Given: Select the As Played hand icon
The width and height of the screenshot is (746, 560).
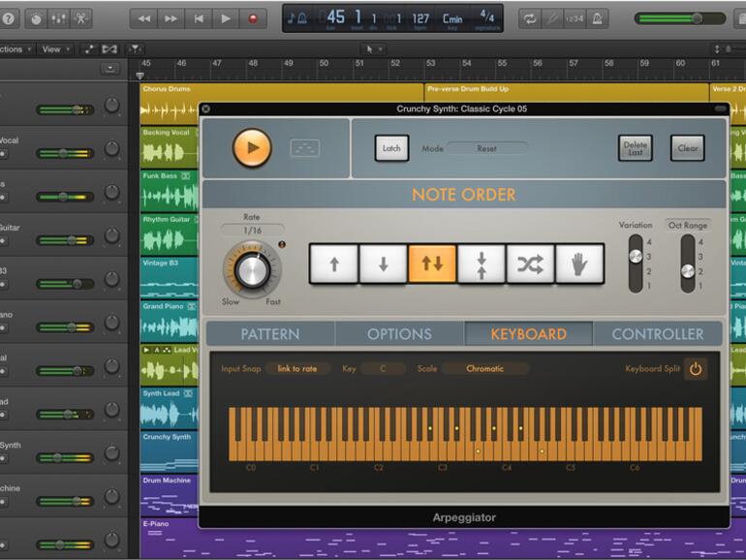Looking at the screenshot, I should click(x=579, y=264).
